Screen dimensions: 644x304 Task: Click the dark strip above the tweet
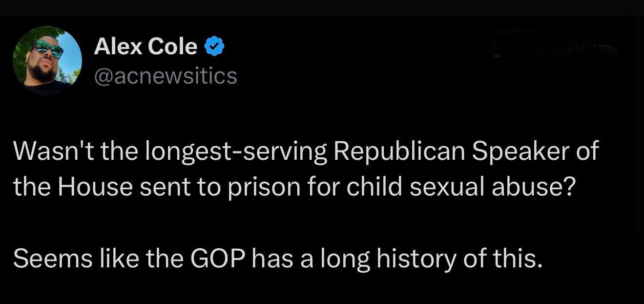[322, 8]
